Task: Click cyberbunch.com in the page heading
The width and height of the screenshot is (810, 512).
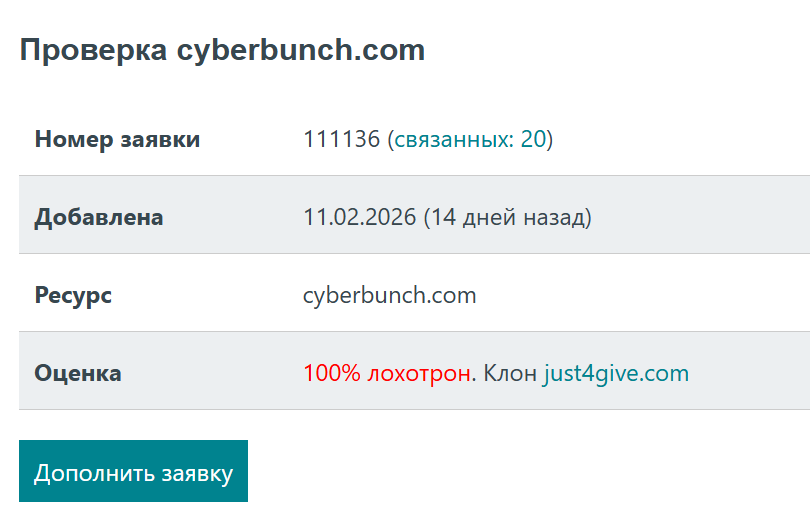Action: point(300,50)
